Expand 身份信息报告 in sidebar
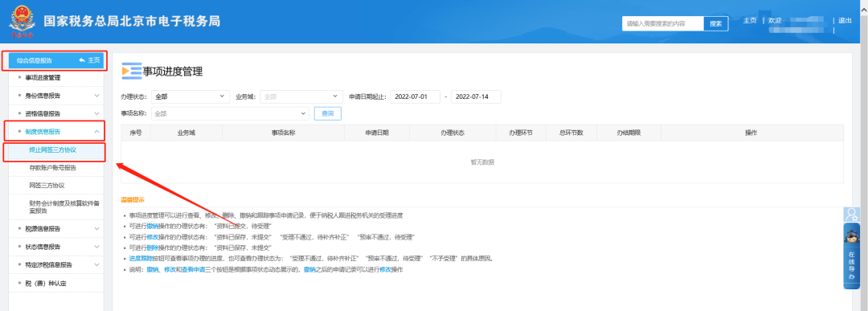Image resolution: width=868 pixels, height=311 pixels. pos(58,96)
